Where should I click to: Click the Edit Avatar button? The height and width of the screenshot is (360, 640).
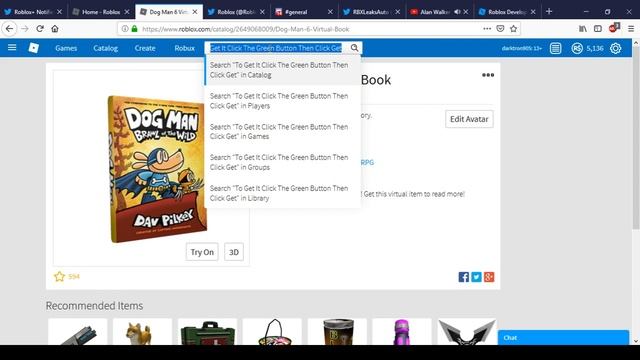pyautogui.click(x=469, y=119)
